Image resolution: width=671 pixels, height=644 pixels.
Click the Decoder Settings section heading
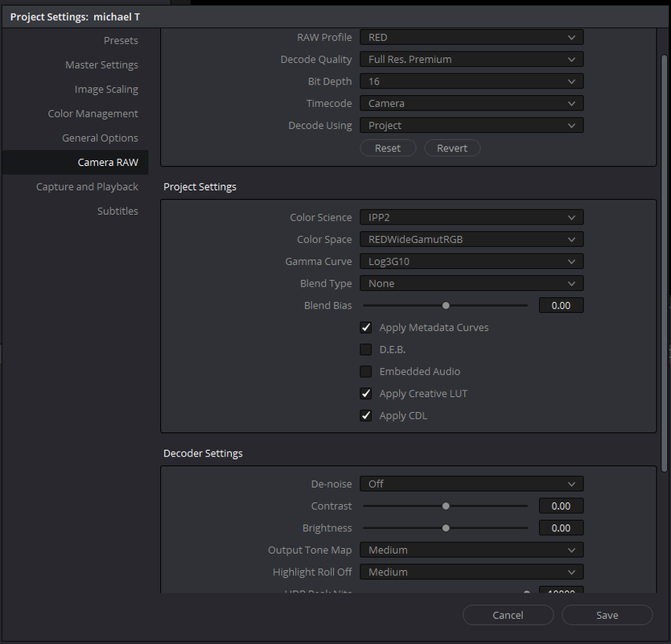pyautogui.click(x=203, y=453)
